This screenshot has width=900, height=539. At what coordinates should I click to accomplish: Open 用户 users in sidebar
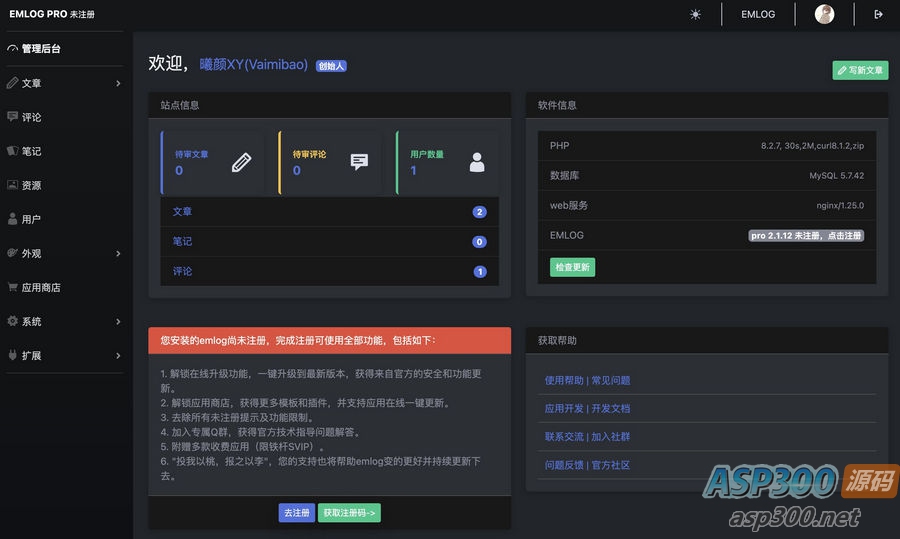click(32, 219)
